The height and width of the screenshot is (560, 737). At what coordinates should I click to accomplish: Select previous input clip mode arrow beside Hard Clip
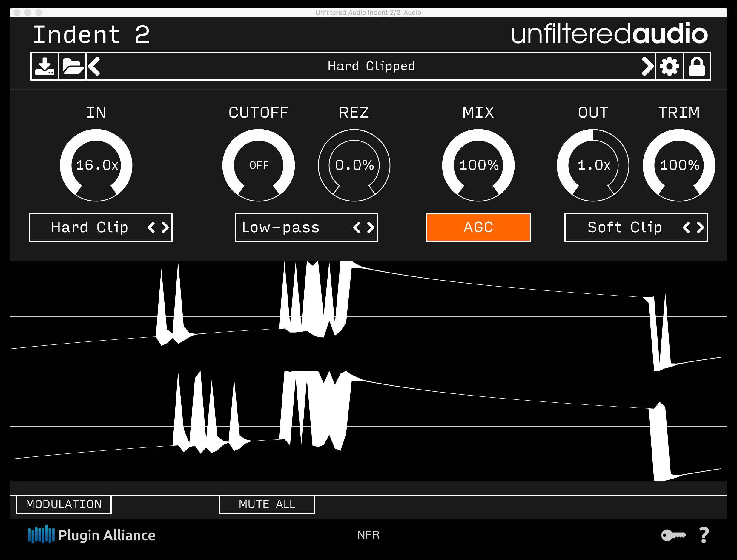pos(151,227)
